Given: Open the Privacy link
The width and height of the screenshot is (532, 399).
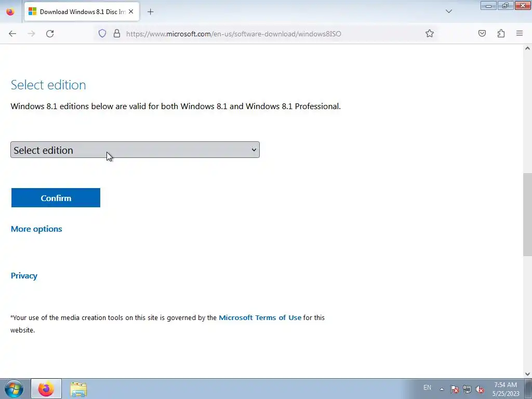Looking at the screenshot, I should (x=24, y=275).
